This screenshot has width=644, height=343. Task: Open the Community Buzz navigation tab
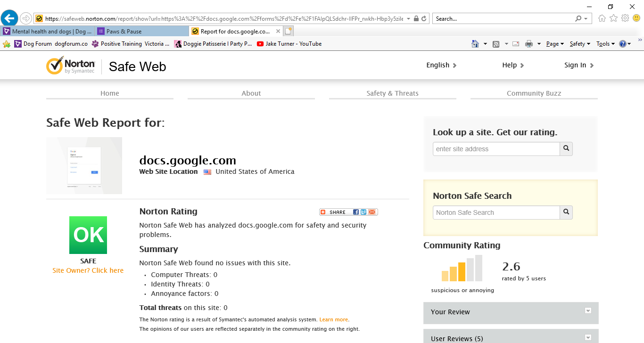point(534,93)
